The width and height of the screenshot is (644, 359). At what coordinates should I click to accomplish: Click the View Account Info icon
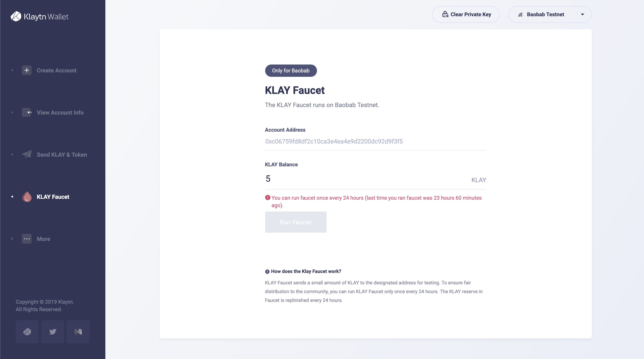[x=27, y=112]
